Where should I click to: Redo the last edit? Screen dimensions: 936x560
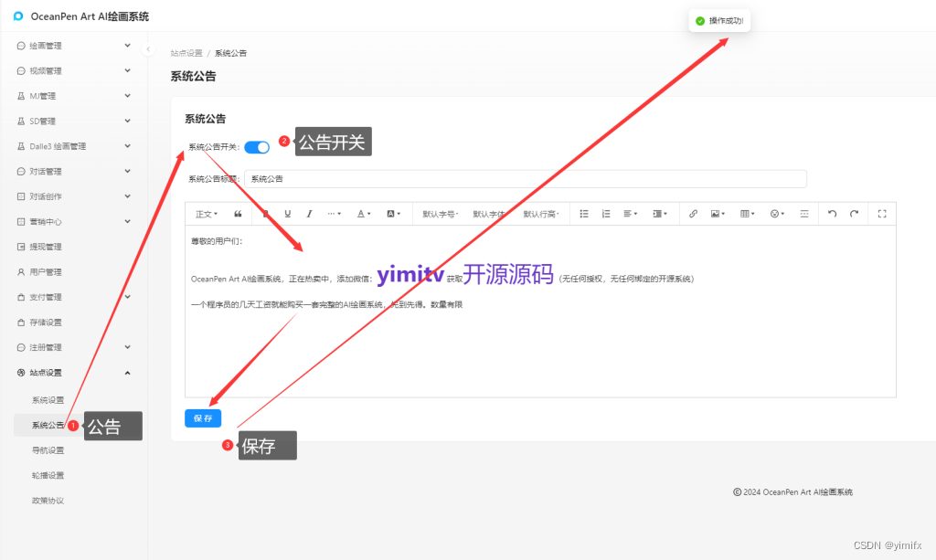pyautogui.click(x=855, y=214)
